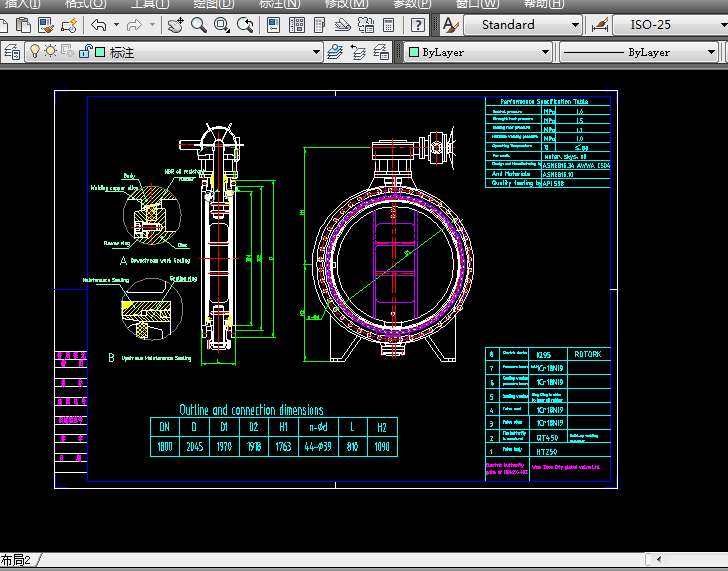
Task: Expand the ByLayer linetype dropdown
Action: (x=713, y=52)
